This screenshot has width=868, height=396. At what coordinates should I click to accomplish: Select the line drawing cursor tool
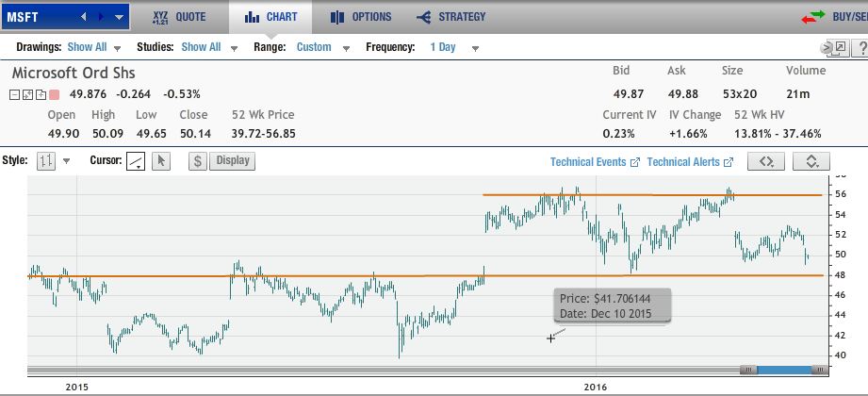point(136,161)
